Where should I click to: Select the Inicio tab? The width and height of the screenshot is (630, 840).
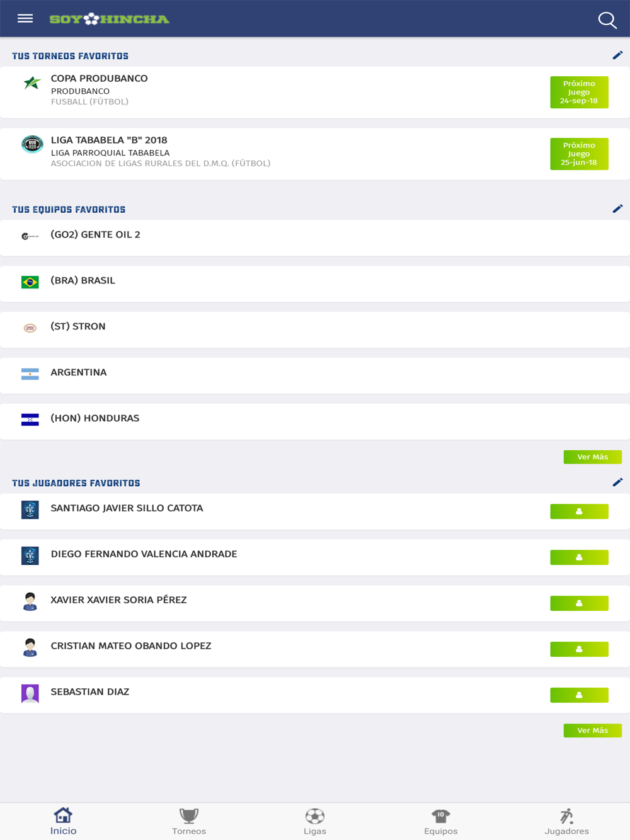[x=63, y=822]
